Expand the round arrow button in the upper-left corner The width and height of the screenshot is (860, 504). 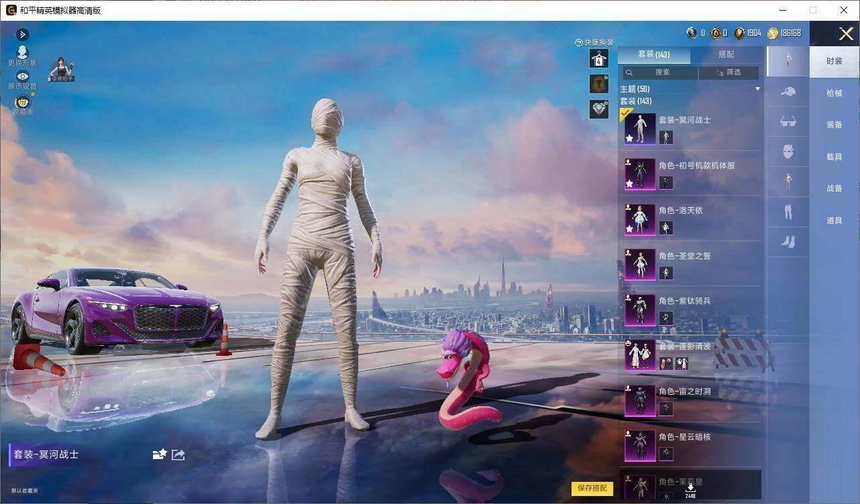pyautogui.click(x=22, y=34)
